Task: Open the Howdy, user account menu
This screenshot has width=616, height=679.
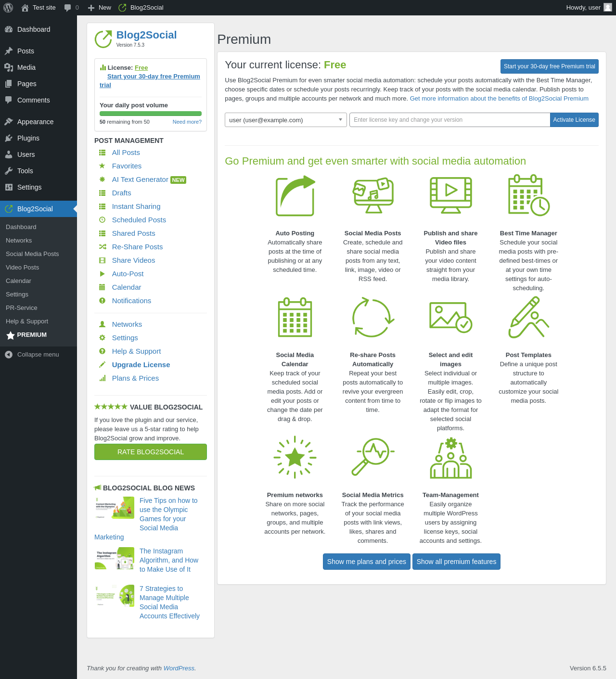Action: tap(589, 8)
